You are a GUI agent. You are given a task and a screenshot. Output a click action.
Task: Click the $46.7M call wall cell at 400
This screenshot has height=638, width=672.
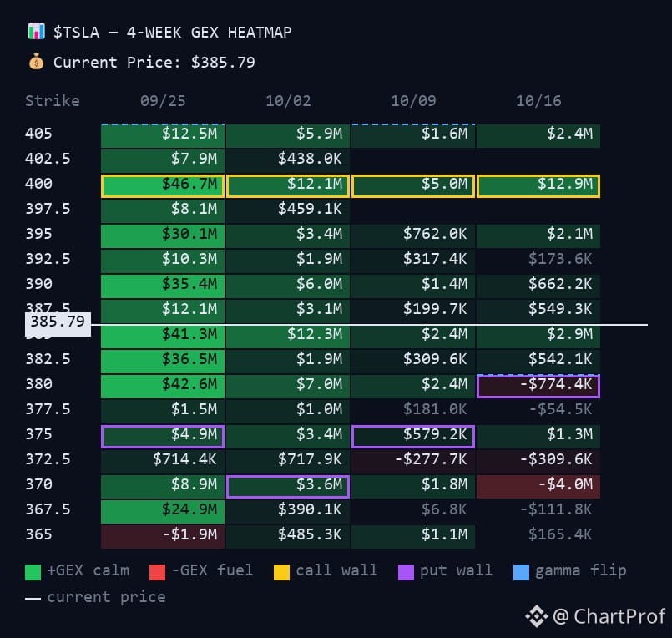163,186
